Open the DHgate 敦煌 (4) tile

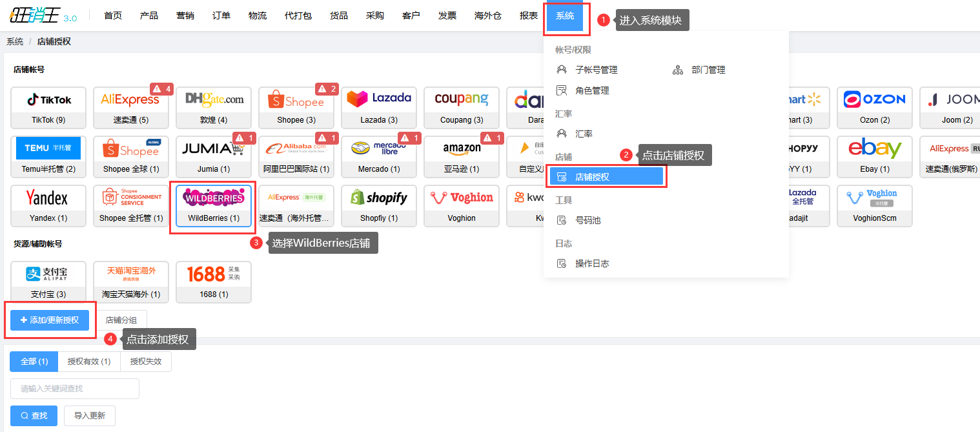tap(214, 107)
